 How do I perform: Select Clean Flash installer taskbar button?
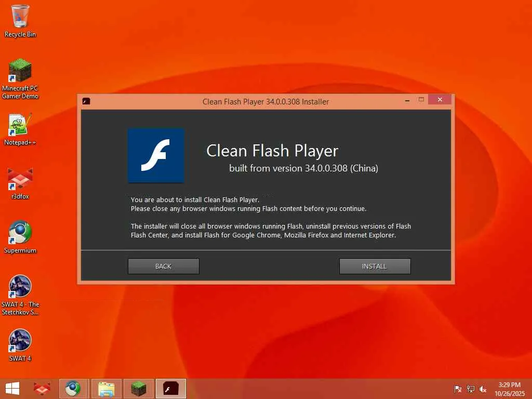[x=170, y=389]
